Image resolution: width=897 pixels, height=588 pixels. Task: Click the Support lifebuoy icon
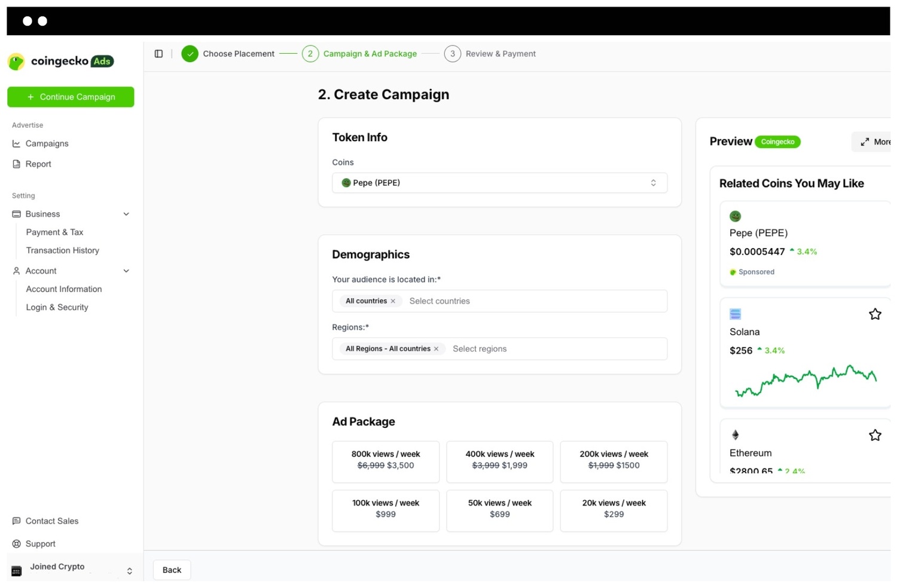(17, 544)
